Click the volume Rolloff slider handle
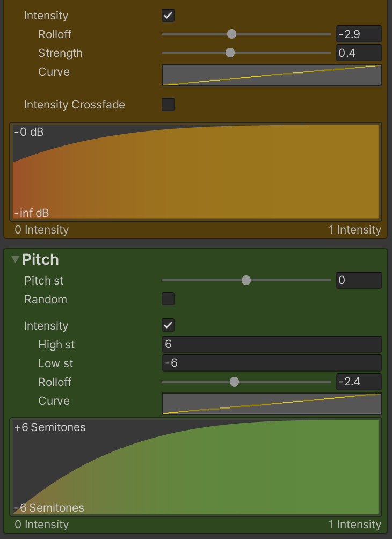The width and height of the screenshot is (392, 539). [231, 34]
